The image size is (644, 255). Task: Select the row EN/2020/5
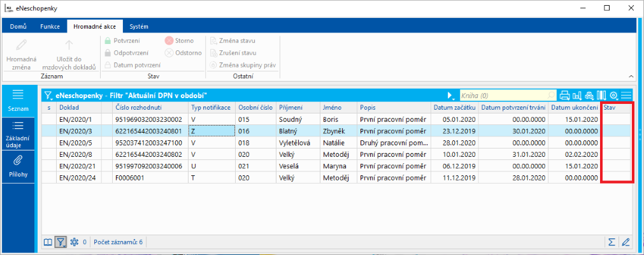coord(337,143)
